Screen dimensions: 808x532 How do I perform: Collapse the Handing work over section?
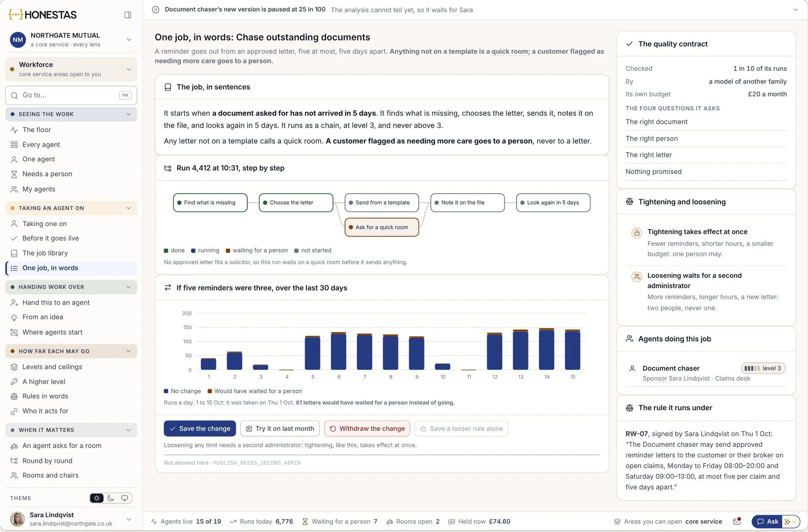pyautogui.click(x=71, y=287)
